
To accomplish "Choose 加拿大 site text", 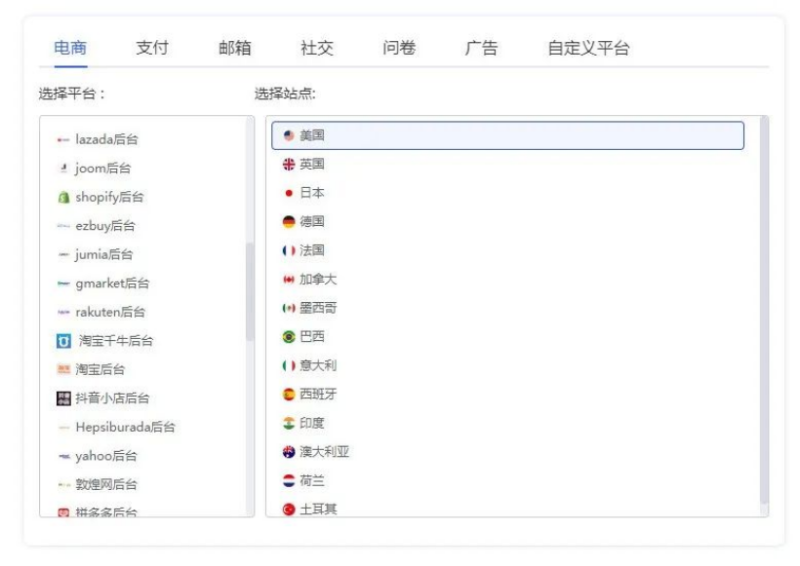I will click(x=318, y=279).
